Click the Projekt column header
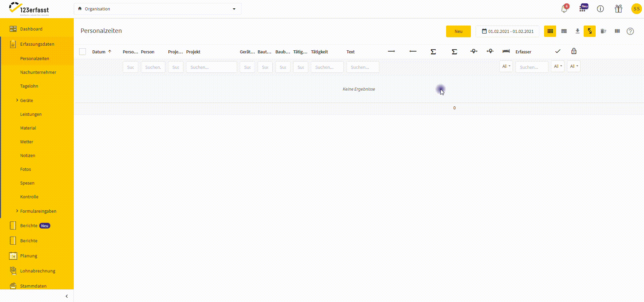644x302 pixels. (193, 52)
